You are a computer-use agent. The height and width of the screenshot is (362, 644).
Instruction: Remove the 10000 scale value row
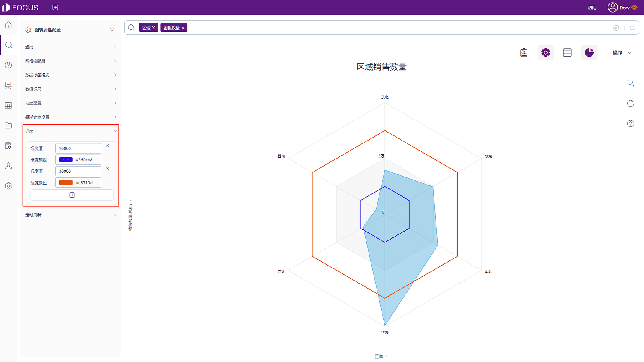tap(107, 146)
